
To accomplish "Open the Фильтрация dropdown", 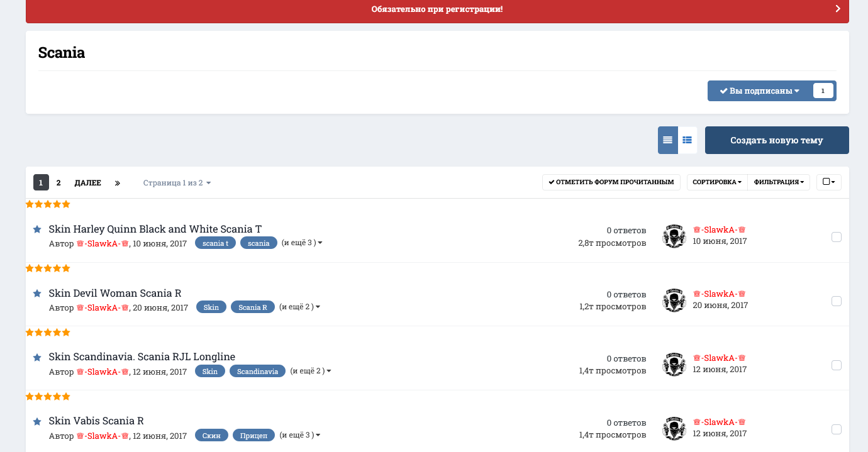I will point(779,182).
